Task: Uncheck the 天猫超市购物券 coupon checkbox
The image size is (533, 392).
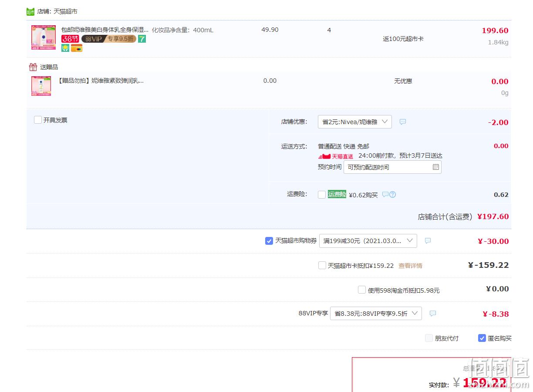Action: 269,240
